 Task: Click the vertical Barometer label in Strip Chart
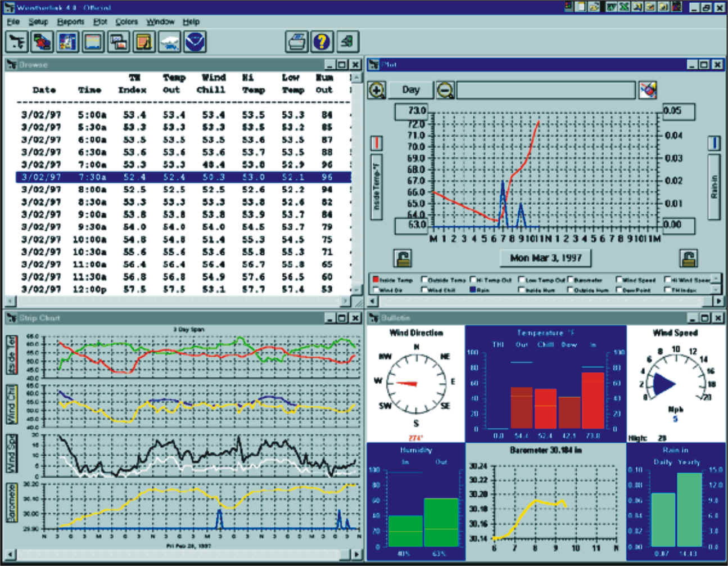coord(11,503)
